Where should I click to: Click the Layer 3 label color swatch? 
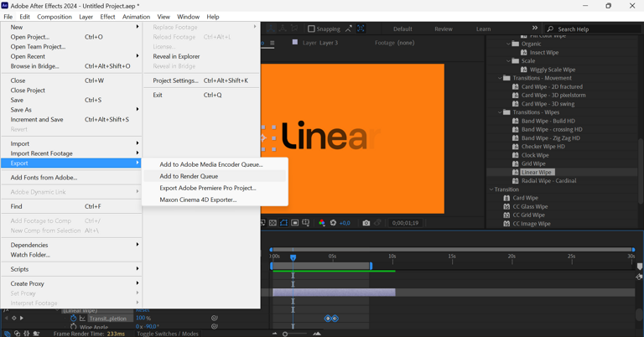click(295, 42)
